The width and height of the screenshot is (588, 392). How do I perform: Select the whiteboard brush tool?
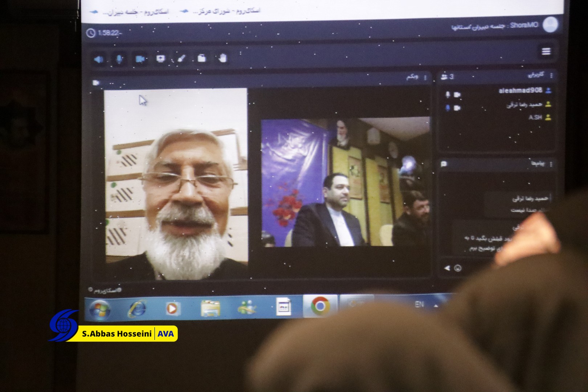181,58
